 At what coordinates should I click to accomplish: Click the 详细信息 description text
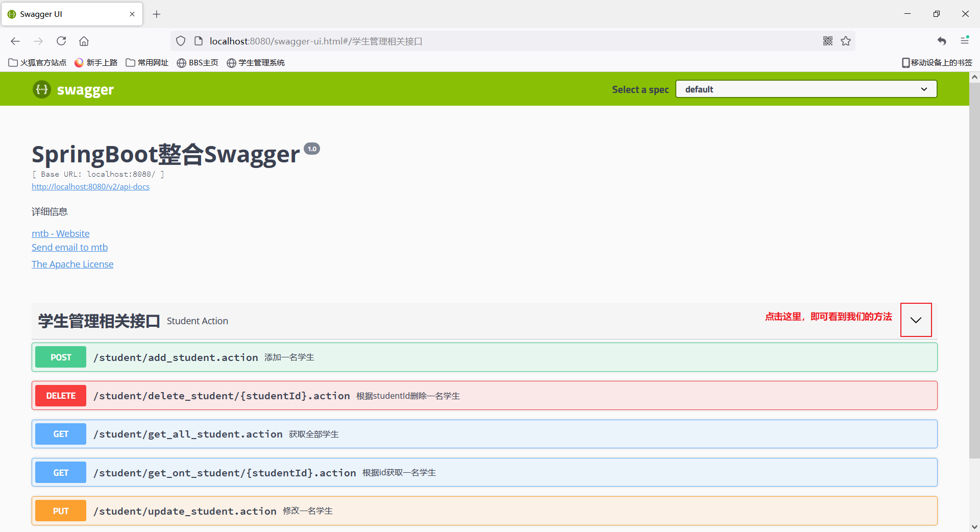(x=50, y=211)
